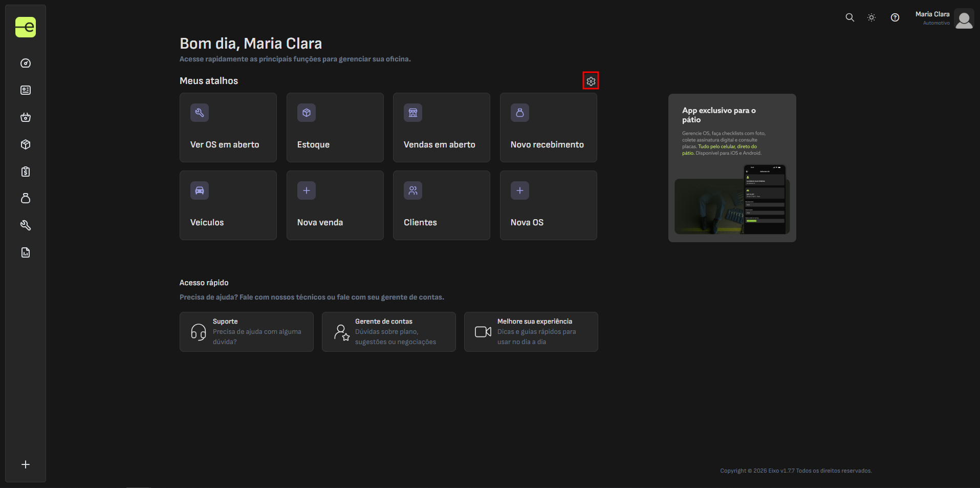Open the Gerente de contas card
The image size is (980, 488).
(x=388, y=332)
